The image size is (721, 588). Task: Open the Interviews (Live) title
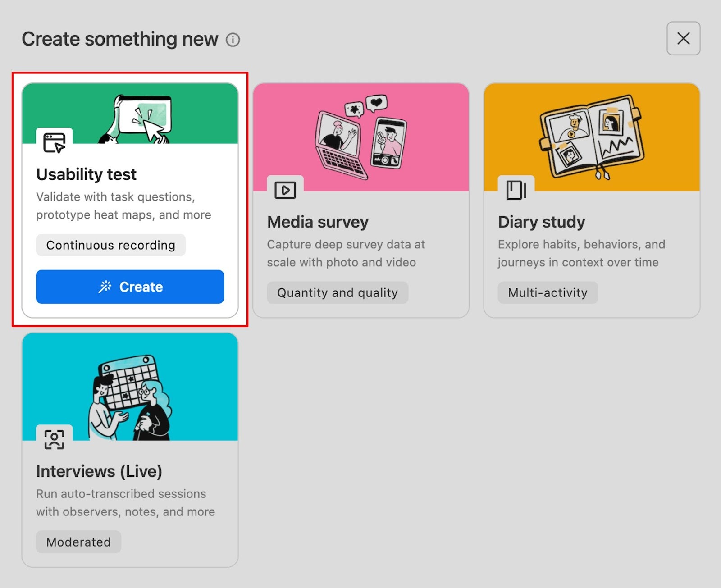pos(99,471)
